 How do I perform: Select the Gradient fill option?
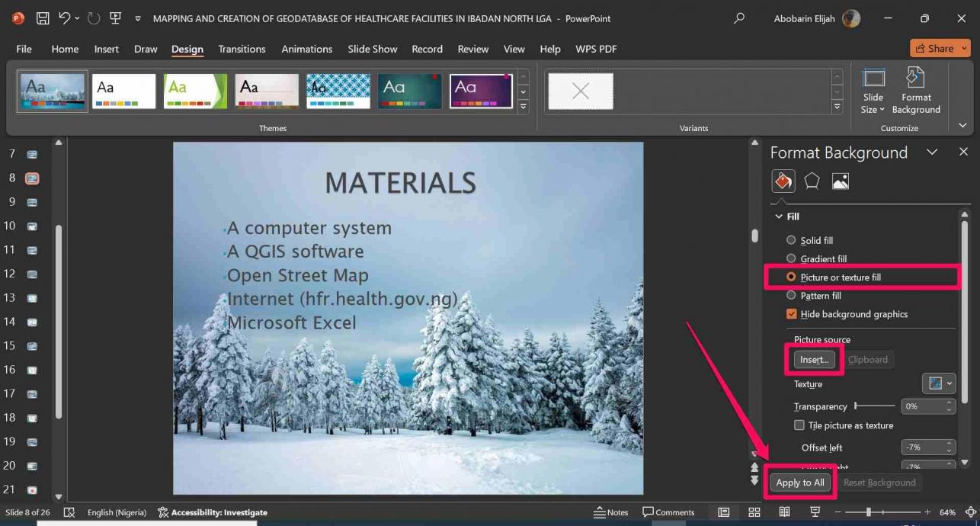pos(791,258)
